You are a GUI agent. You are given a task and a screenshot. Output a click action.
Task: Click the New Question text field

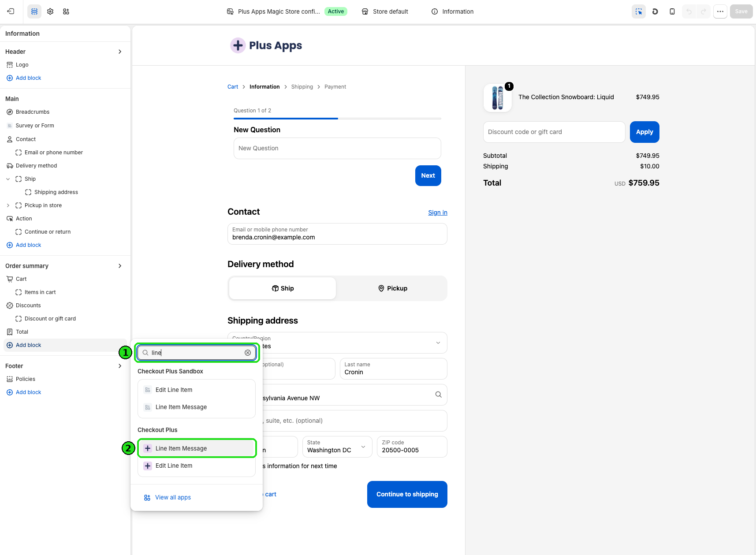tap(337, 148)
